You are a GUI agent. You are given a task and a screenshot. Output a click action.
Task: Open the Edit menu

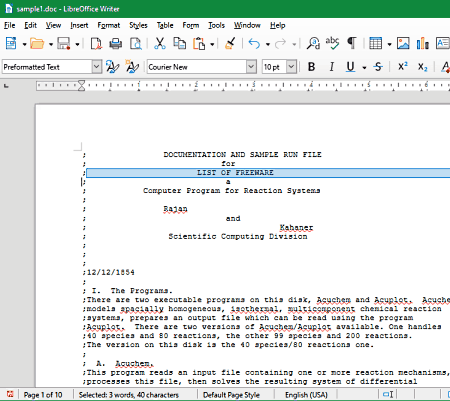click(x=30, y=25)
